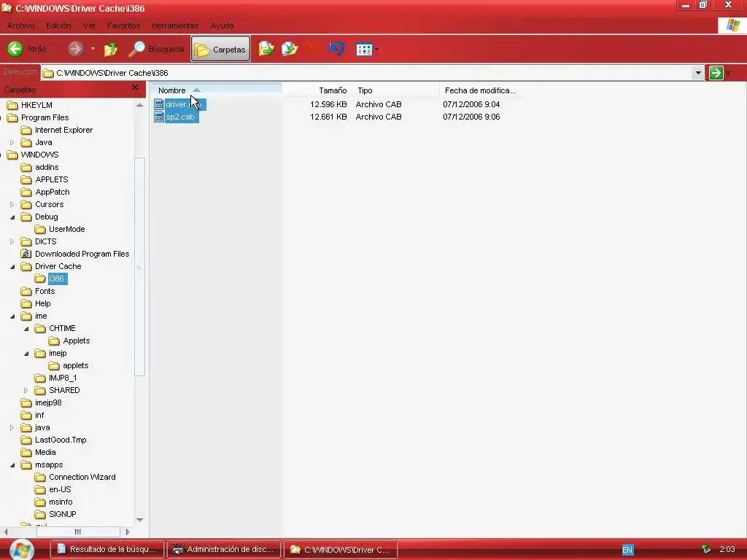Select the AppPatch folder icon

(x=26, y=192)
